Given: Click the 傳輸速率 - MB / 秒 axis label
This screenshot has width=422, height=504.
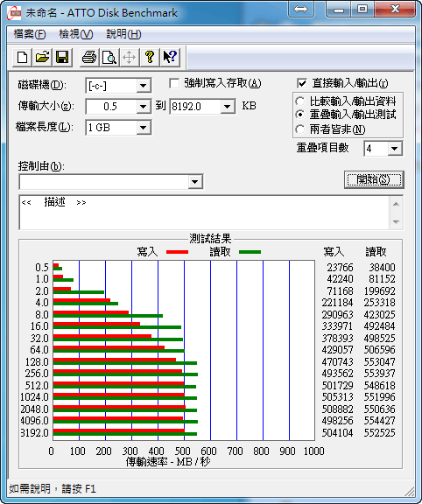Looking at the screenshot, I should tap(167, 462).
